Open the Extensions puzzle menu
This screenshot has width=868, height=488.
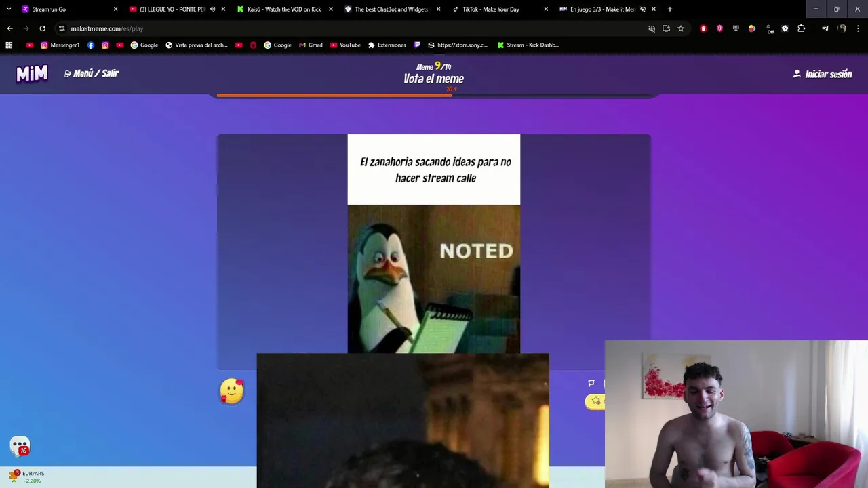[802, 28]
